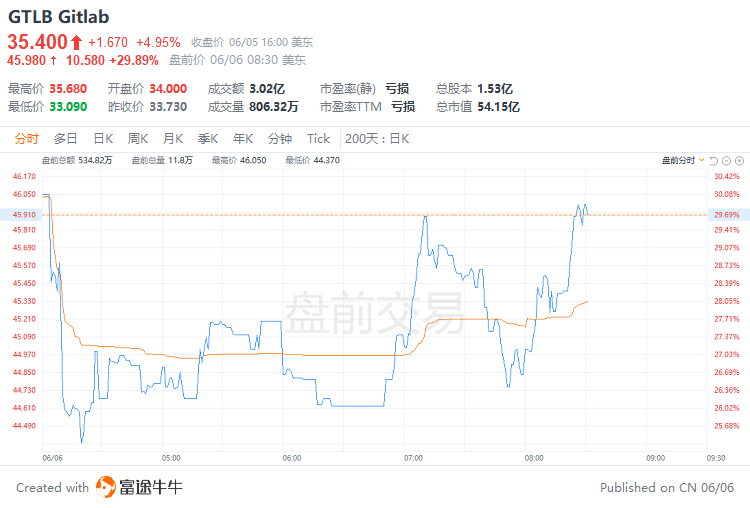
Task: Click the 富途牛牛 brand name
Action: click(x=151, y=487)
